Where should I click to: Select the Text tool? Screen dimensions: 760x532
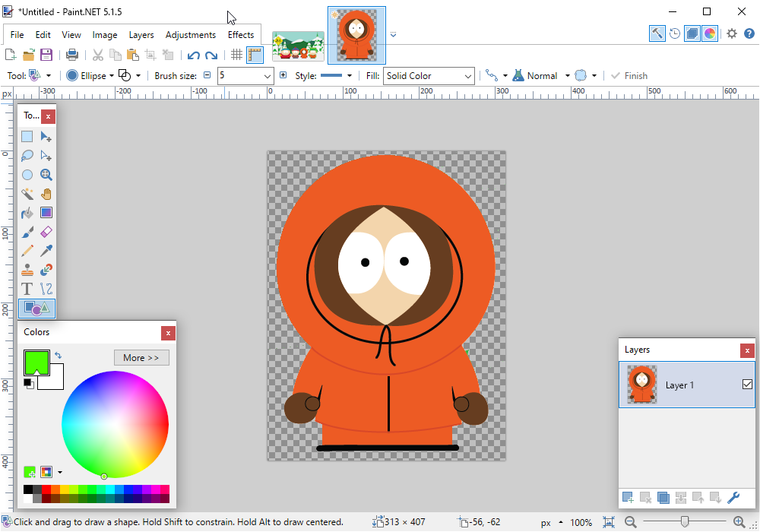pyautogui.click(x=27, y=290)
